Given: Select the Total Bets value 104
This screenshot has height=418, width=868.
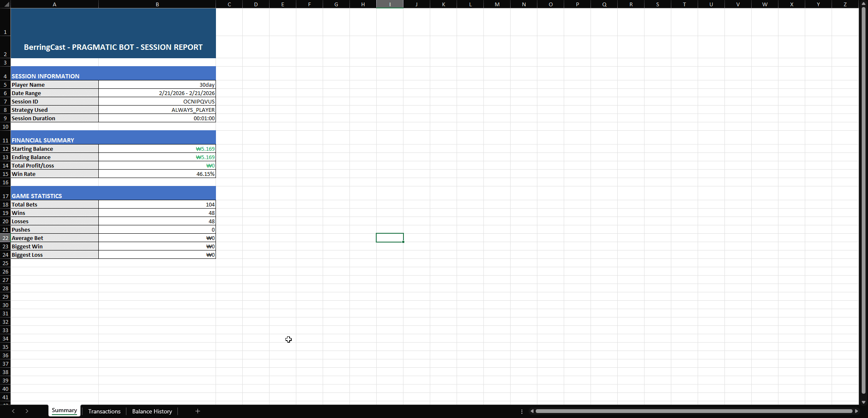Looking at the screenshot, I should pyautogui.click(x=157, y=204).
